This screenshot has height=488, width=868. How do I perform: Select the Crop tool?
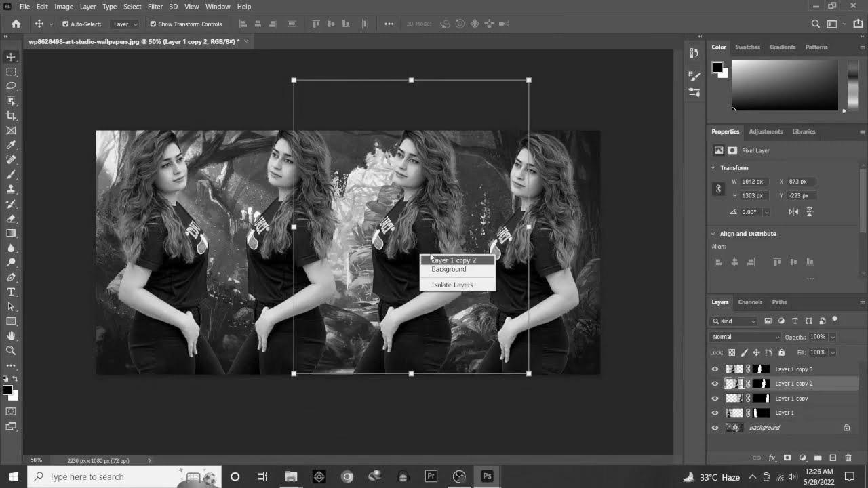(11, 116)
